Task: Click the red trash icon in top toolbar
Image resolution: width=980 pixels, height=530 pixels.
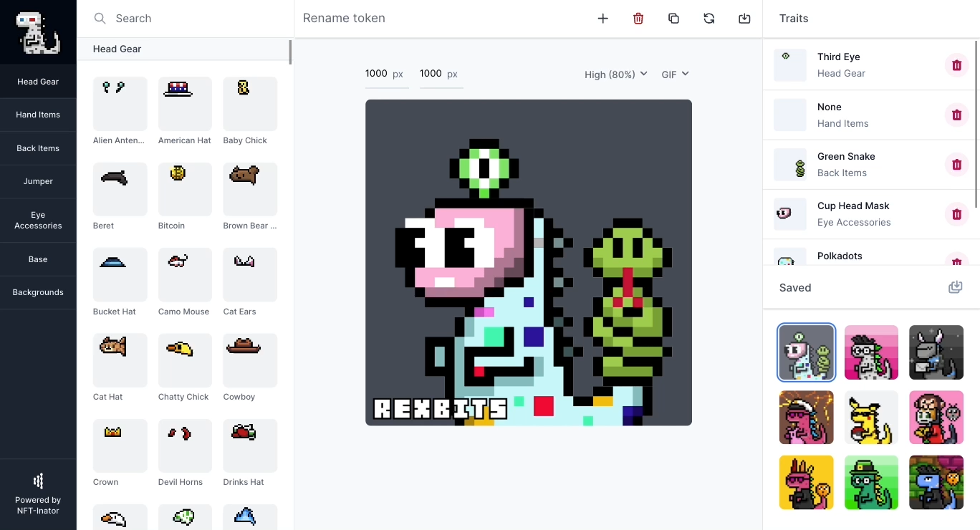Action: click(638, 19)
